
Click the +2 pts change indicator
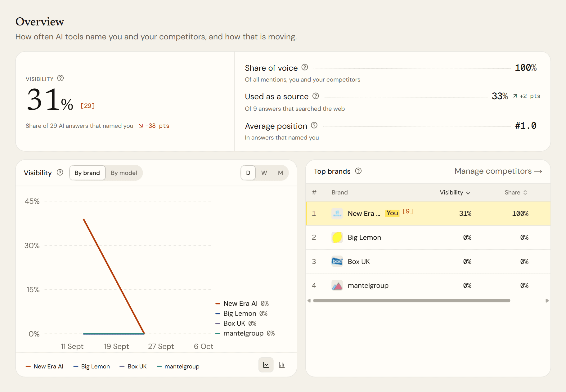coord(527,96)
